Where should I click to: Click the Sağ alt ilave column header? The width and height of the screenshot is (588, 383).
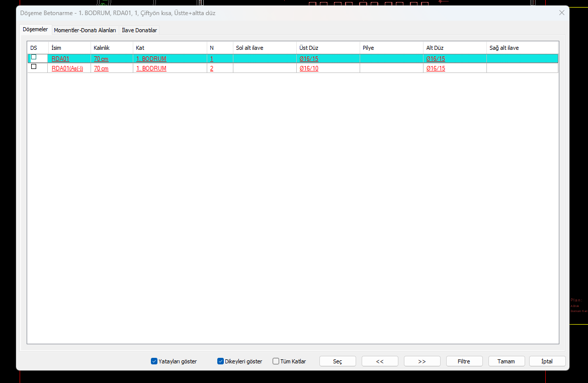[x=523, y=48]
